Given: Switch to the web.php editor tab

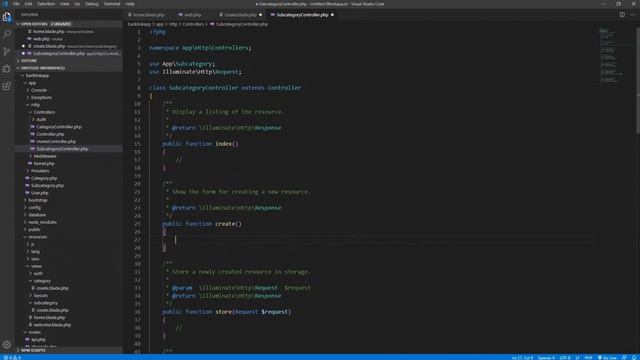Looking at the screenshot, I should pyautogui.click(x=190, y=15).
